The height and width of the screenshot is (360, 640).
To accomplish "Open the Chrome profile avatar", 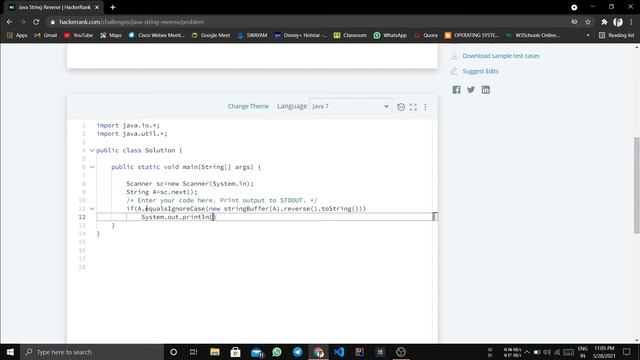I will click(618, 22).
